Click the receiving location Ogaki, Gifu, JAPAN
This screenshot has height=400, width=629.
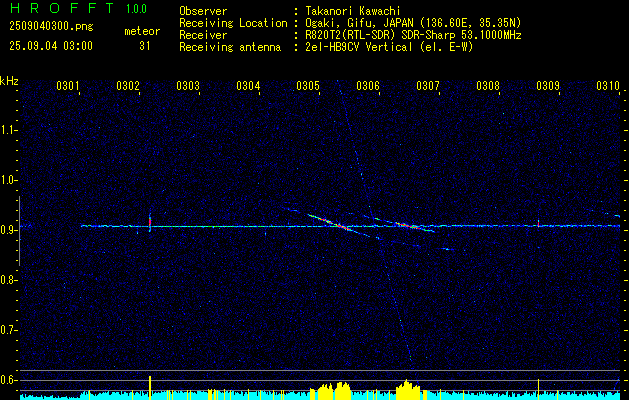click(414, 23)
